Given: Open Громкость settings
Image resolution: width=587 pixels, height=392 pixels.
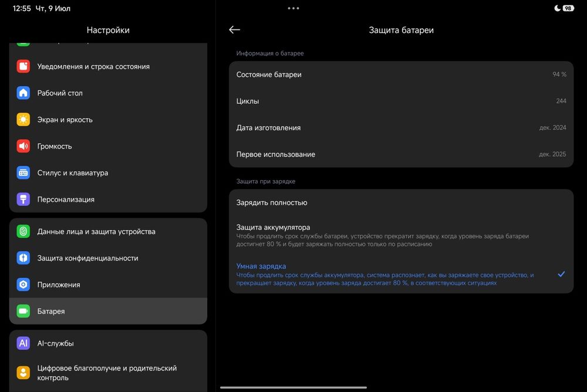Looking at the screenshot, I should [x=108, y=146].
